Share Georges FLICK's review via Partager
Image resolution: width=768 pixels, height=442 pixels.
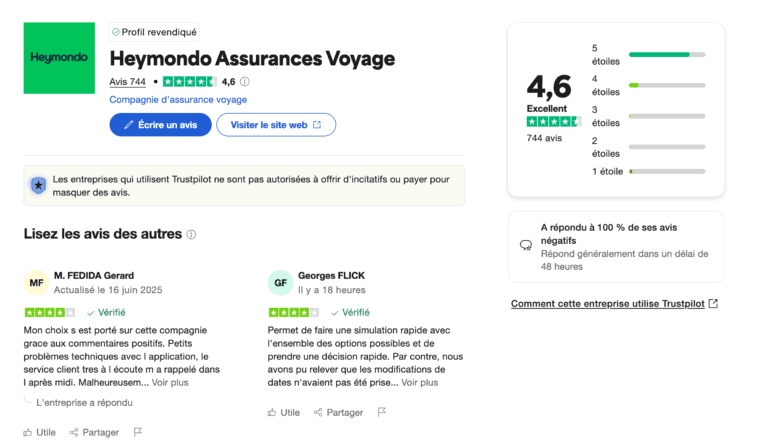[338, 413]
